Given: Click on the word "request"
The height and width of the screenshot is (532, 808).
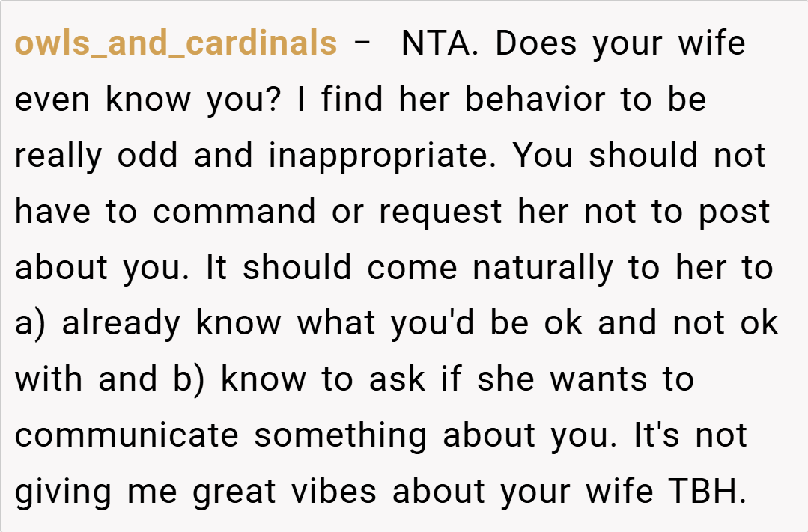Looking at the screenshot, I should [x=441, y=212].
